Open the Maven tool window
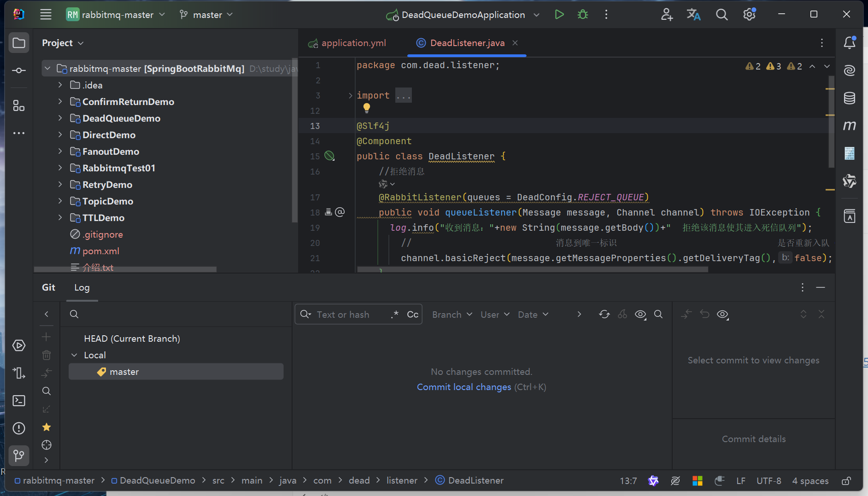This screenshot has width=868, height=496. pos(849,125)
